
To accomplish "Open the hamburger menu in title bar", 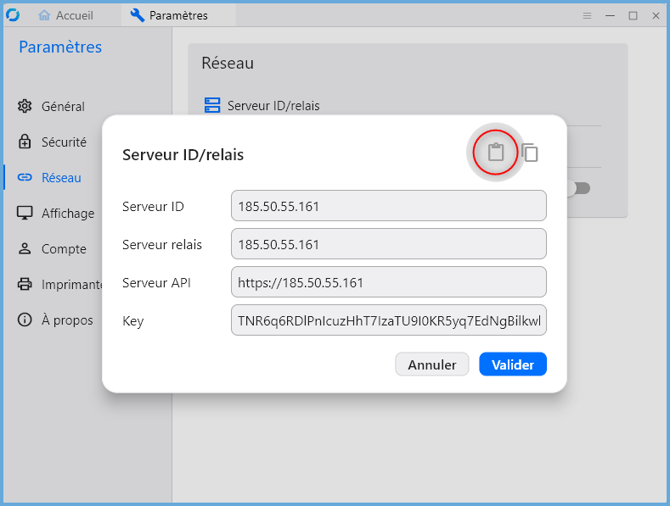I will (x=587, y=16).
